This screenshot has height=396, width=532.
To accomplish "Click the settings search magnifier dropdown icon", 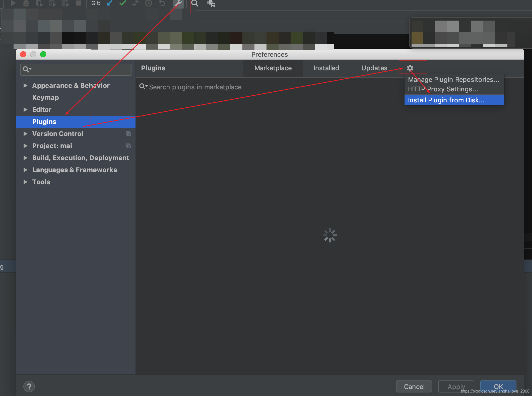I will point(27,69).
